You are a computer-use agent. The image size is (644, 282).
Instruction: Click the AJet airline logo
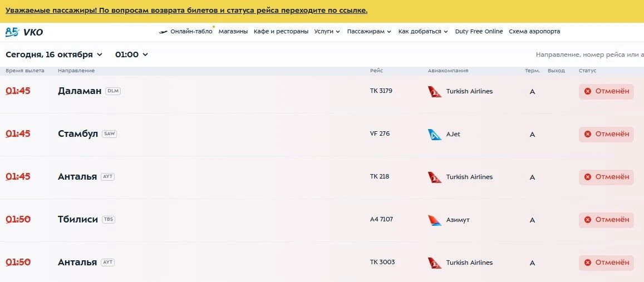click(x=435, y=134)
